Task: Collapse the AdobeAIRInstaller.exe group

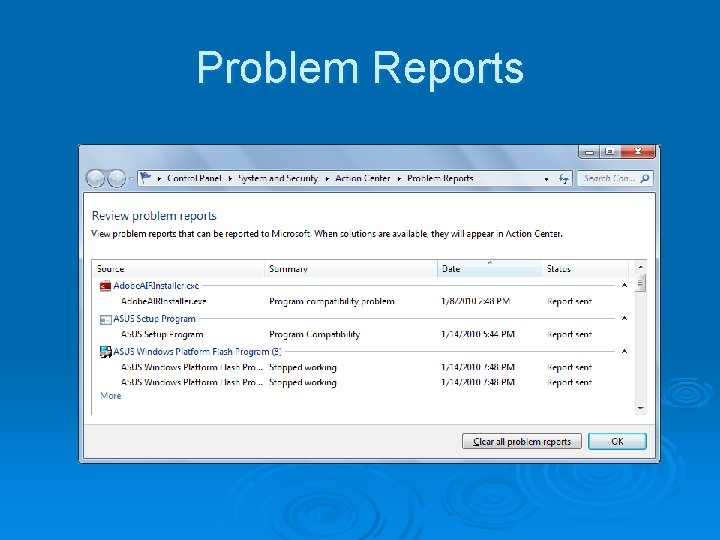Action: click(624, 286)
